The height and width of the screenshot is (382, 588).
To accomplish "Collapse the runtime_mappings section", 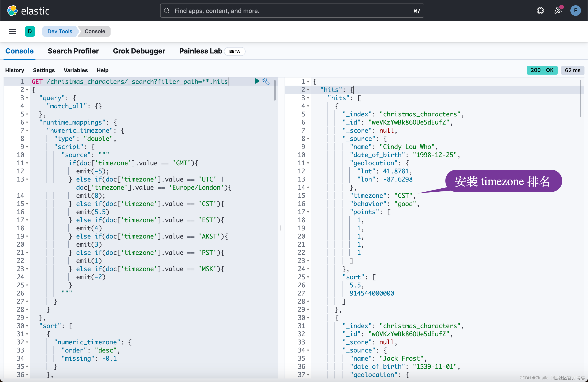I will (27, 122).
